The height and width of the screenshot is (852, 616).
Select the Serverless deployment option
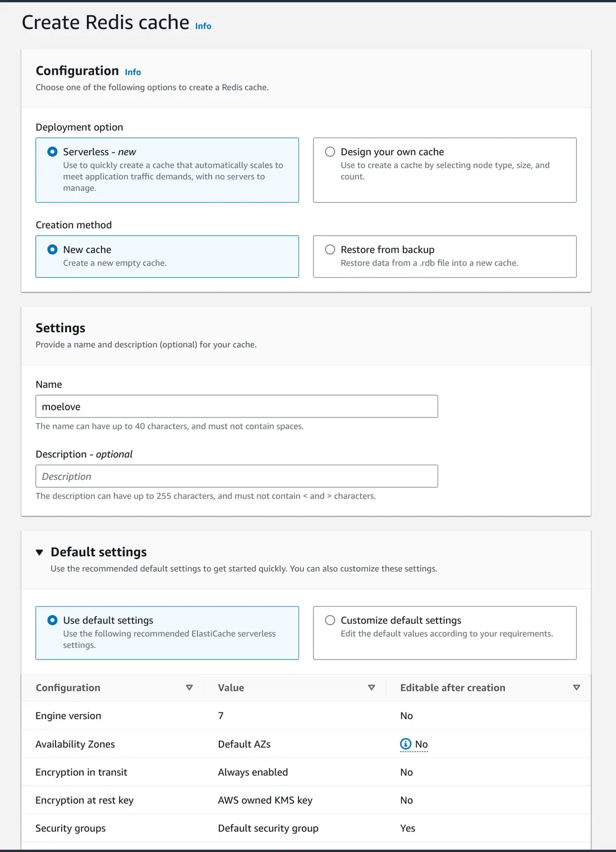coord(52,152)
